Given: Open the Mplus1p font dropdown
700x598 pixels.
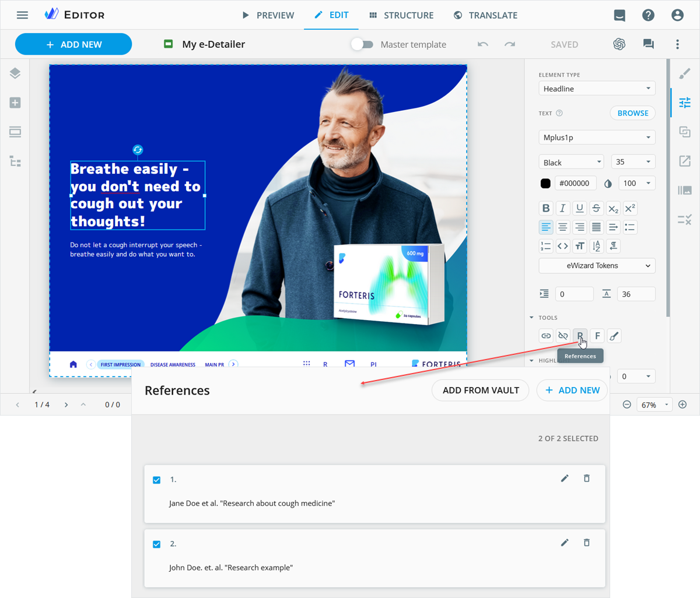Looking at the screenshot, I should [x=597, y=138].
